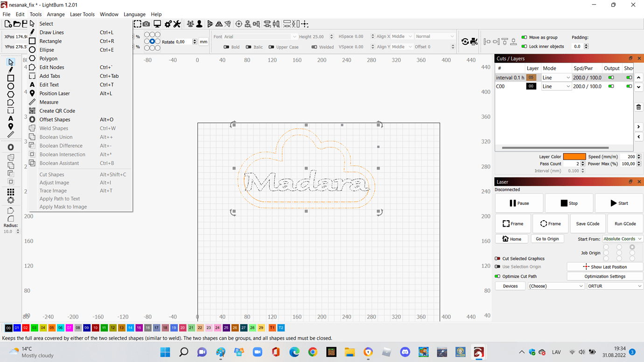This screenshot has height=362, width=644.
Task: Select the Edit Text tool in sidebar
Action: [x=10, y=118]
